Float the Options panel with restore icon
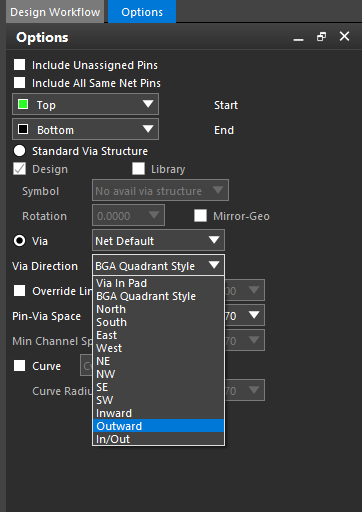 pyautogui.click(x=321, y=37)
